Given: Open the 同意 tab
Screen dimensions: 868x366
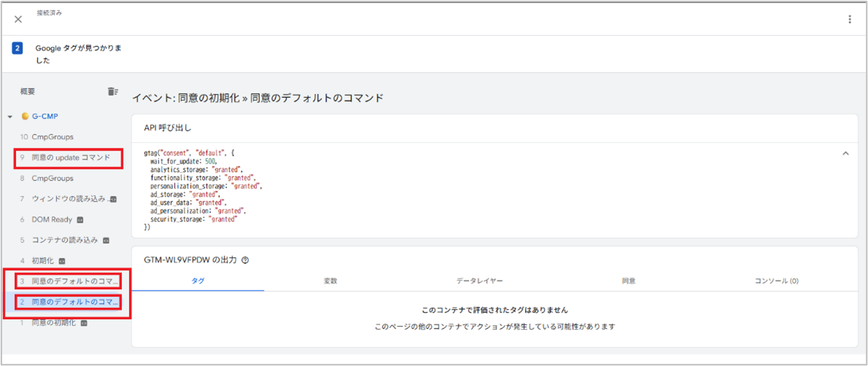Looking at the screenshot, I should 629,281.
